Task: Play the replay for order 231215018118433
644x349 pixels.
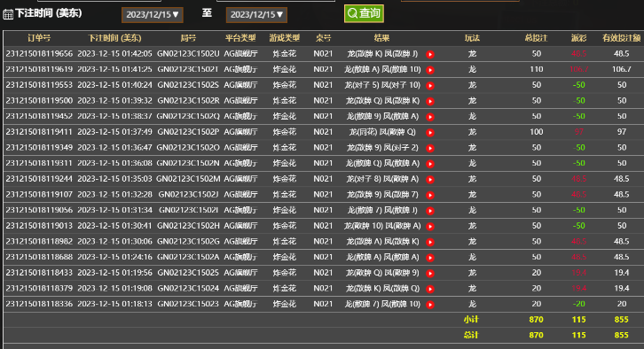Action: click(430, 273)
